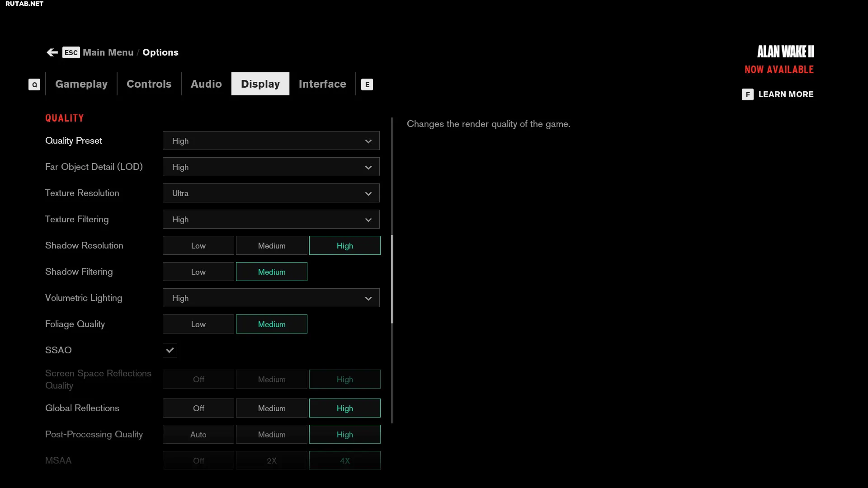Click the settings list scrollbar thumb

[392, 279]
